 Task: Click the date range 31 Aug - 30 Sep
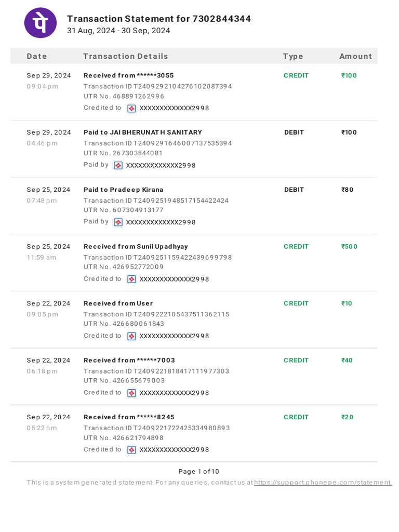(118, 31)
